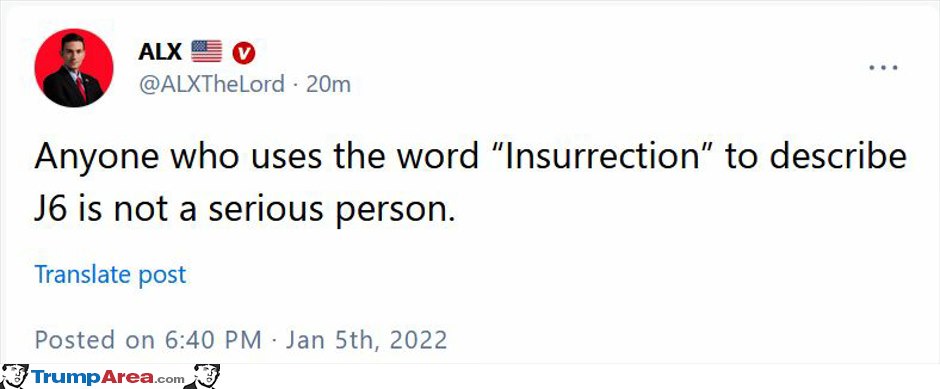940x389 pixels.
Task: Click the Translate post link
Action: [x=110, y=275]
